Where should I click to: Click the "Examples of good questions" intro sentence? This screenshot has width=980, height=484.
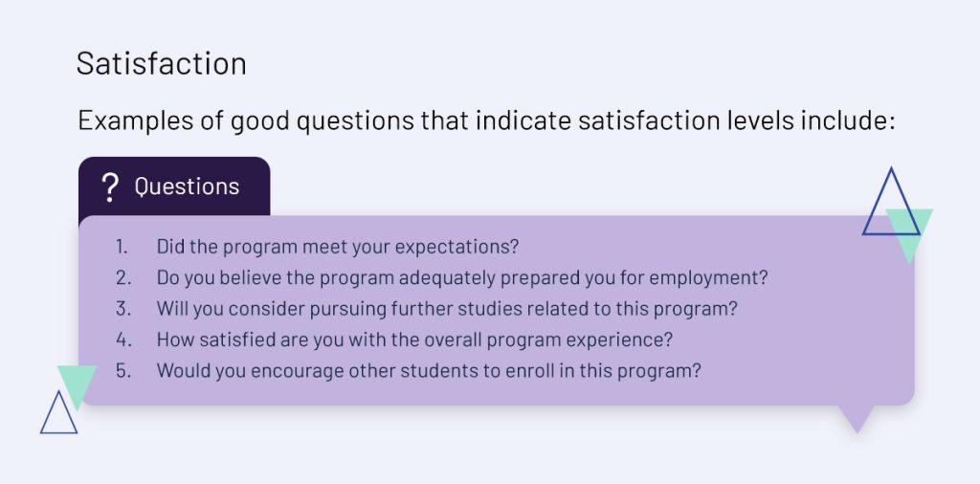486,121
